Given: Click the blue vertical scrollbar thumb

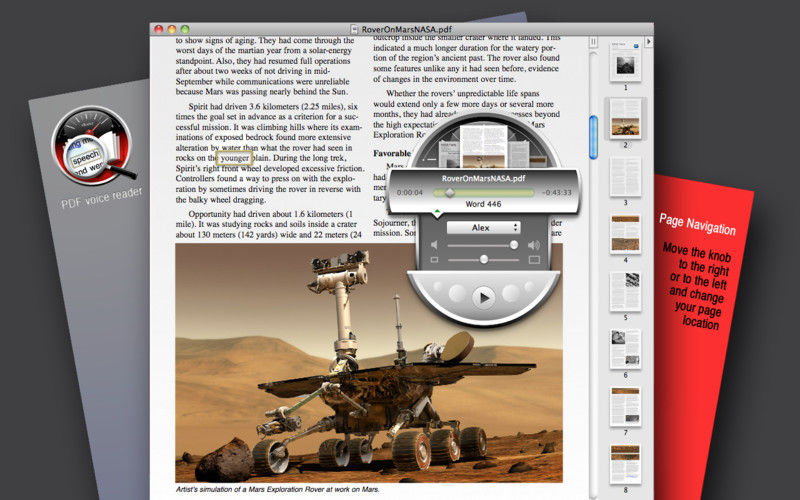Looking at the screenshot, I should coord(593,137).
